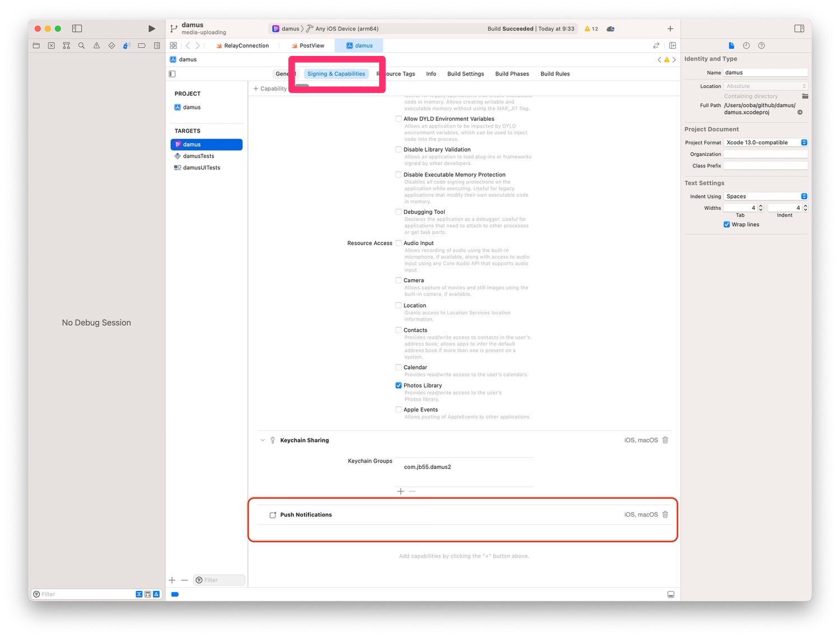Viewport: 840px width, 638px height.
Task: Click the plus library button in toolbar
Action: [670, 29]
